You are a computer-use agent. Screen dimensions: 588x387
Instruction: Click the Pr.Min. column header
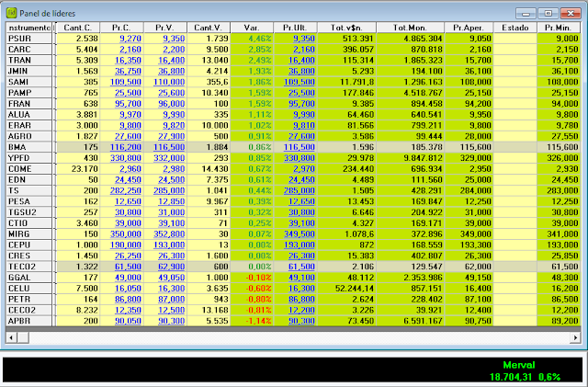point(559,28)
